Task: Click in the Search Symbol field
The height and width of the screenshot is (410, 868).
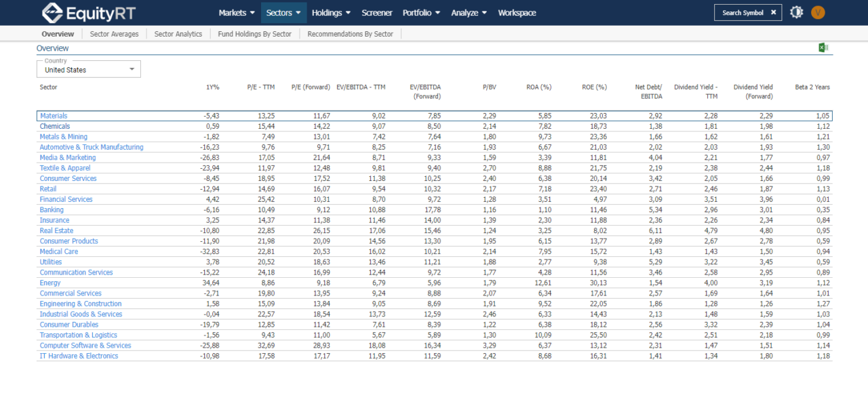Action: point(742,13)
